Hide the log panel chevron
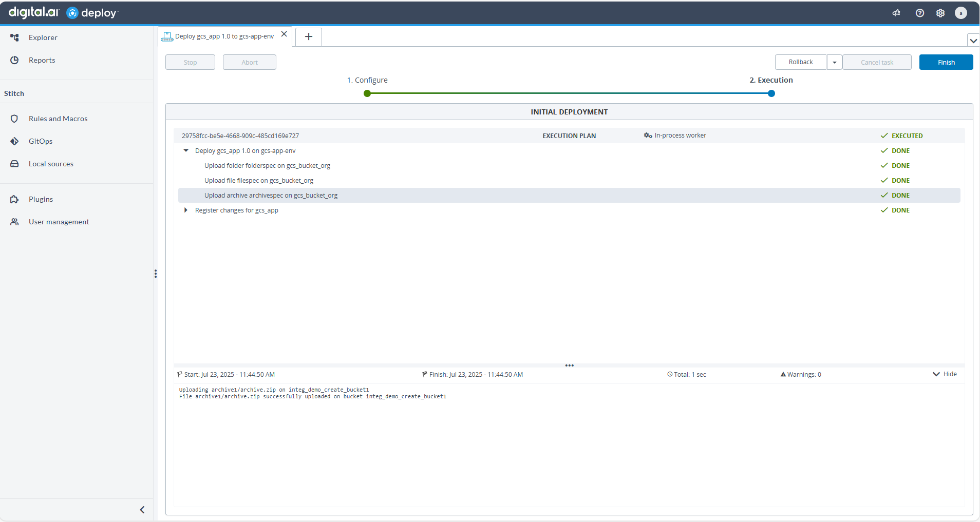This screenshot has width=980, height=522. tap(936, 374)
